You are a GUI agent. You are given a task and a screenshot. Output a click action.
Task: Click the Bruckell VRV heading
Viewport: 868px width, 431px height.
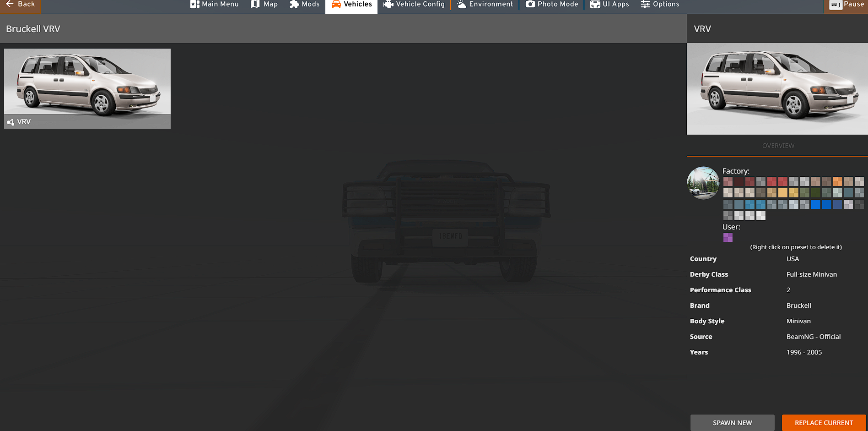coord(33,29)
